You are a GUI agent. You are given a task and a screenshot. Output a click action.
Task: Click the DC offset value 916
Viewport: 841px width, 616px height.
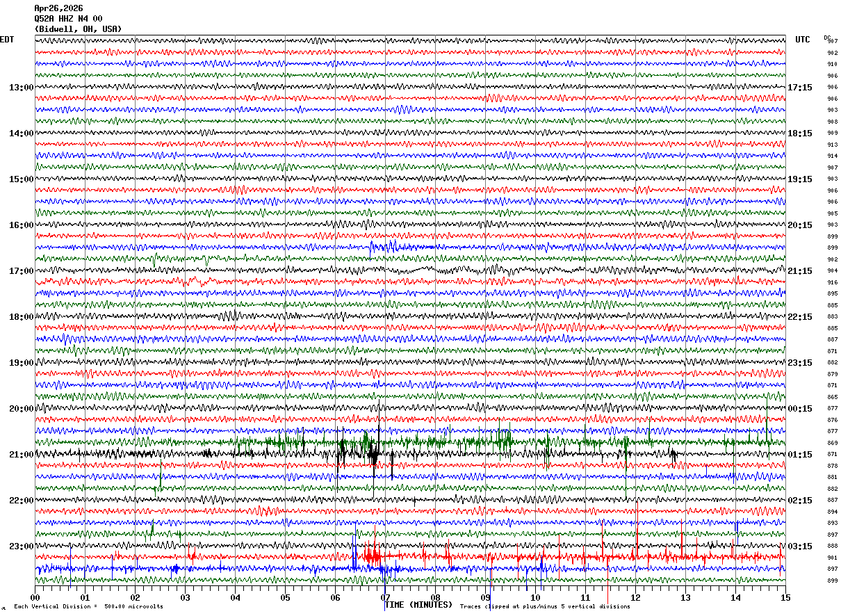tap(832, 282)
